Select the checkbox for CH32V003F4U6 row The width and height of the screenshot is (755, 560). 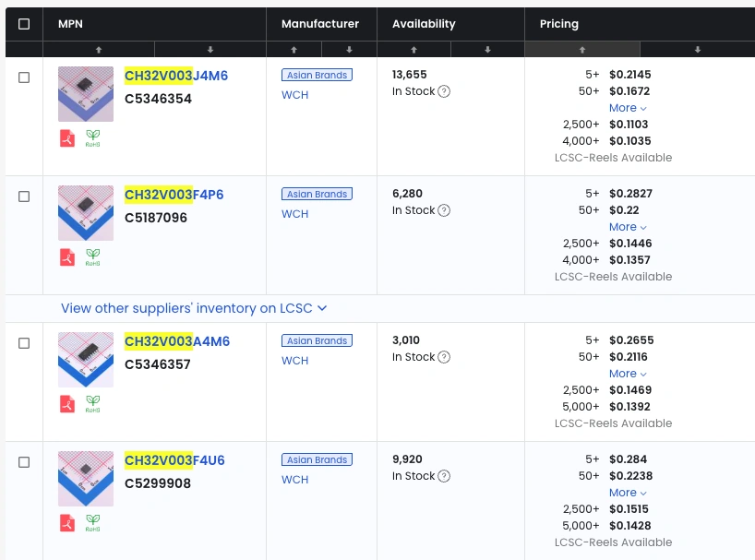coord(24,462)
